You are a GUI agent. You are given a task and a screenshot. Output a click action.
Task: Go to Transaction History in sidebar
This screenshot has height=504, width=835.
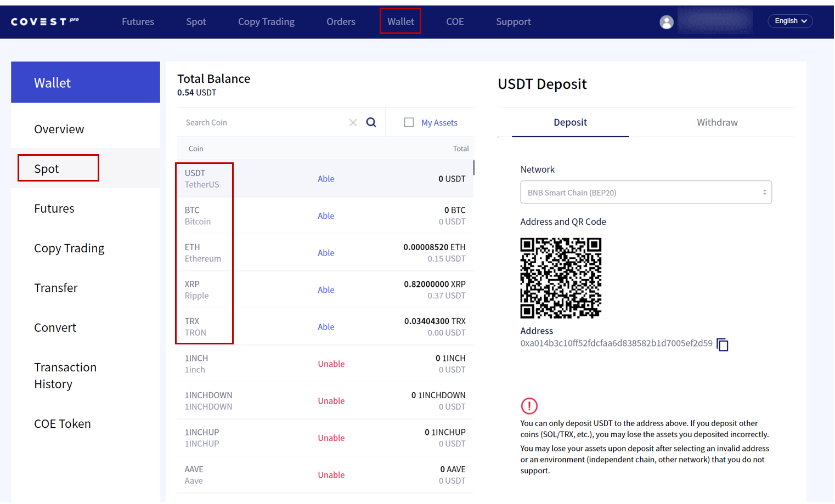click(65, 376)
